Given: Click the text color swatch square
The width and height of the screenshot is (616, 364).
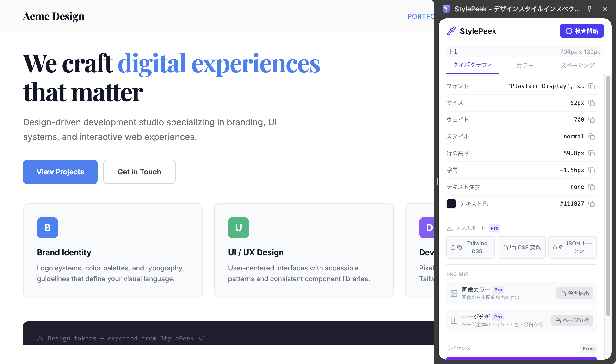Looking at the screenshot, I should (451, 203).
